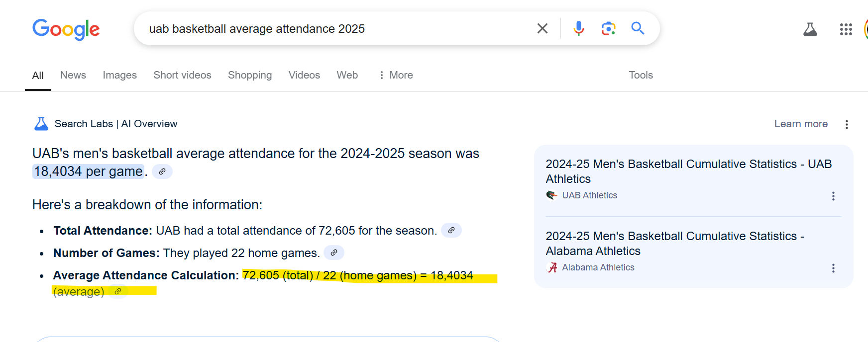Open the Tools search options
The height and width of the screenshot is (342, 868).
[x=641, y=75]
